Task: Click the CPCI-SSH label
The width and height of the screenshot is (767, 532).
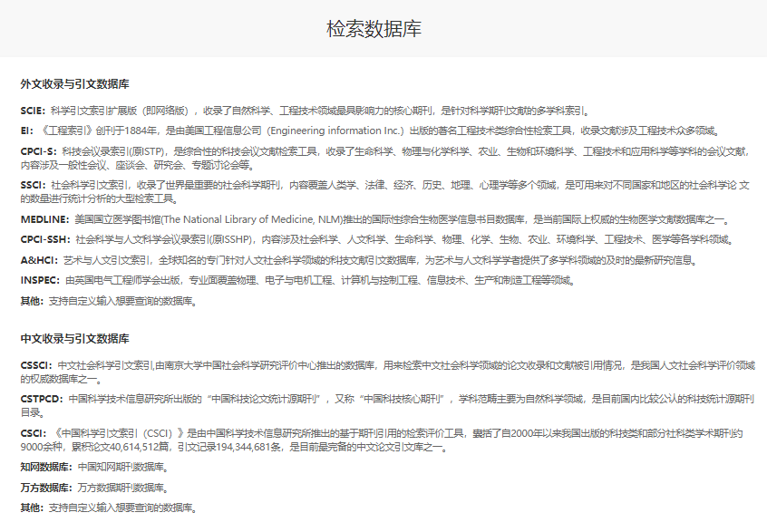Action: (45, 239)
